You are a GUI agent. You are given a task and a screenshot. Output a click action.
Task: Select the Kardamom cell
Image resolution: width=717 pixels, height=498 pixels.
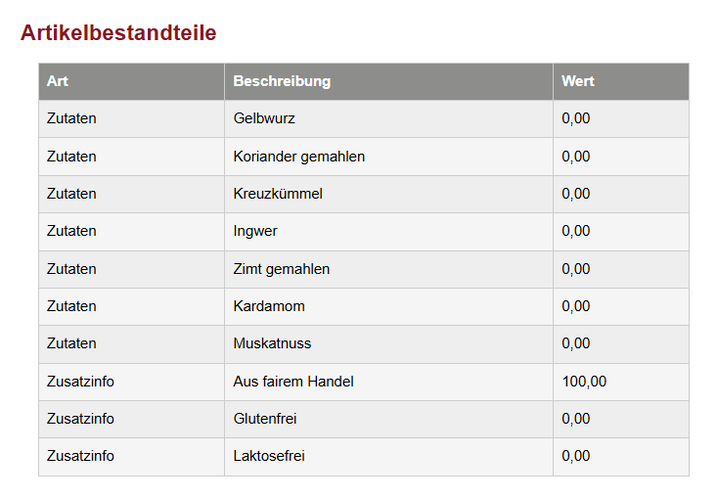pos(268,306)
